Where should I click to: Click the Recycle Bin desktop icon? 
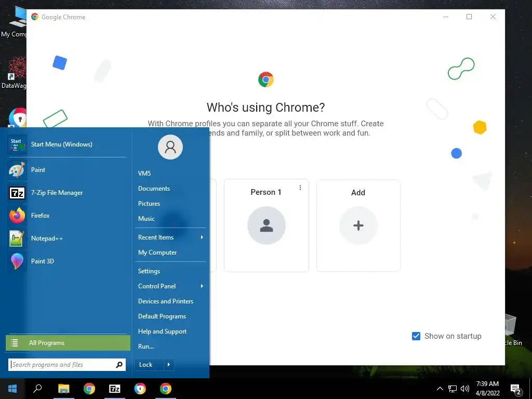(513, 329)
